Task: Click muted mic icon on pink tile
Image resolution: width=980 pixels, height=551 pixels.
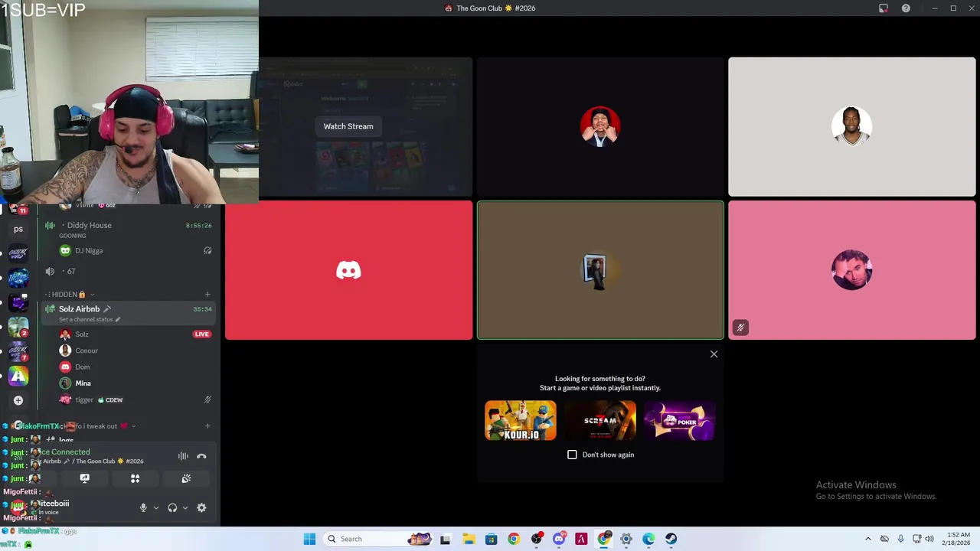Action: coord(740,328)
